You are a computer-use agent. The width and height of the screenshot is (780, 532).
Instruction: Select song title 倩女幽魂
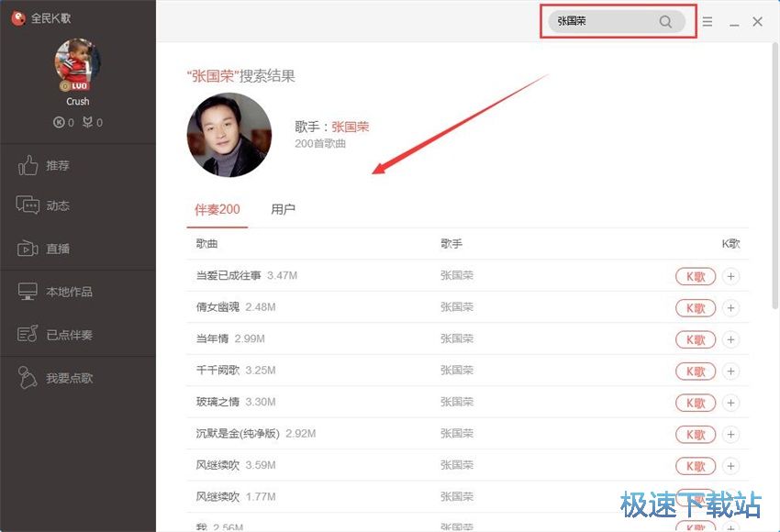(217, 307)
